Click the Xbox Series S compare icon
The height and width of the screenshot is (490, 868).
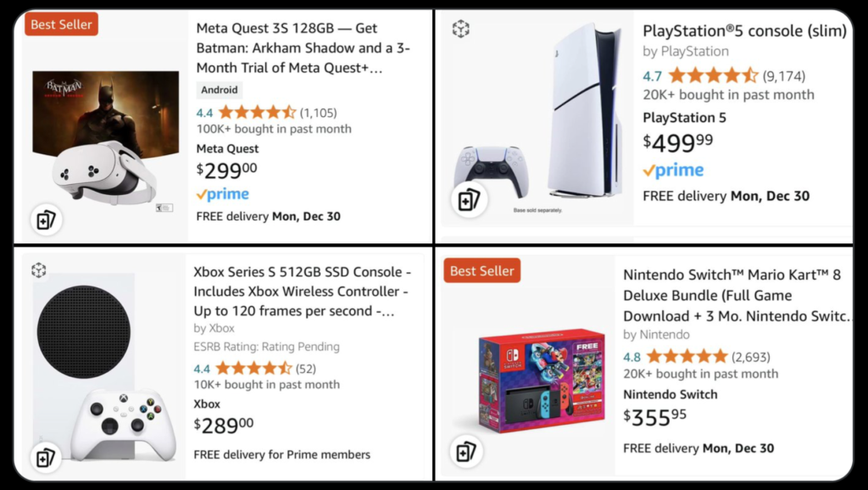pos(46,459)
